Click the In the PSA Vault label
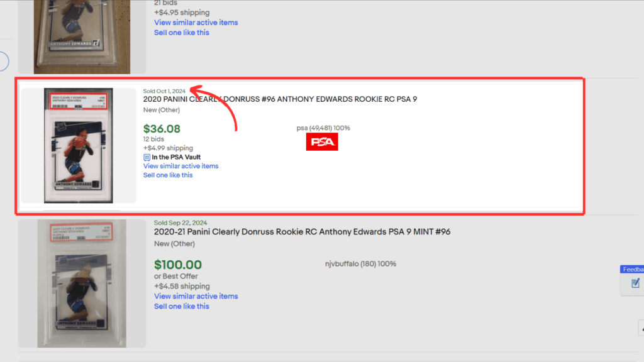The height and width of the screenshot is (362, 644). (176, 157)
